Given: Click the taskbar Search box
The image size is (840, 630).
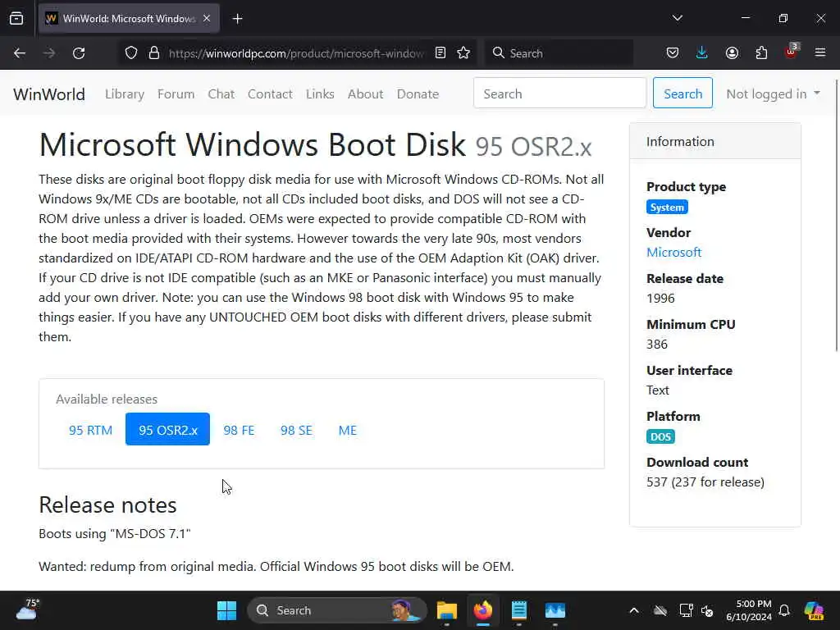Looking at the screenshot, I should 337,610.
